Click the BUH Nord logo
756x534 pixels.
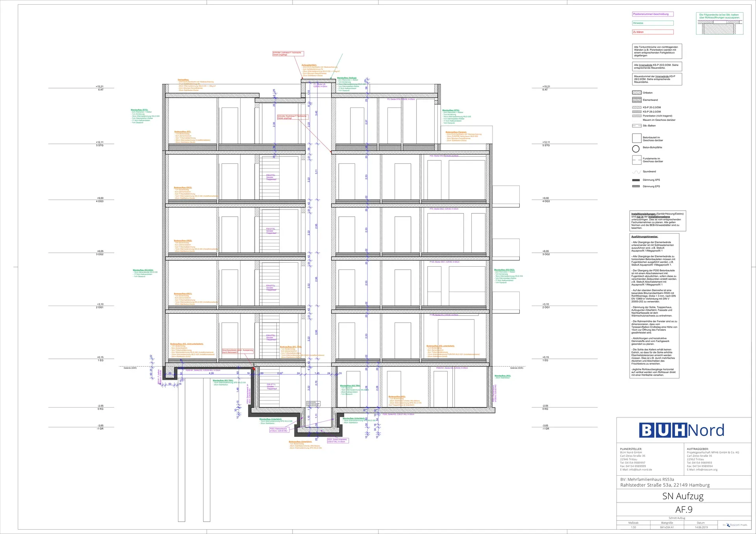[x=682, y=430]
